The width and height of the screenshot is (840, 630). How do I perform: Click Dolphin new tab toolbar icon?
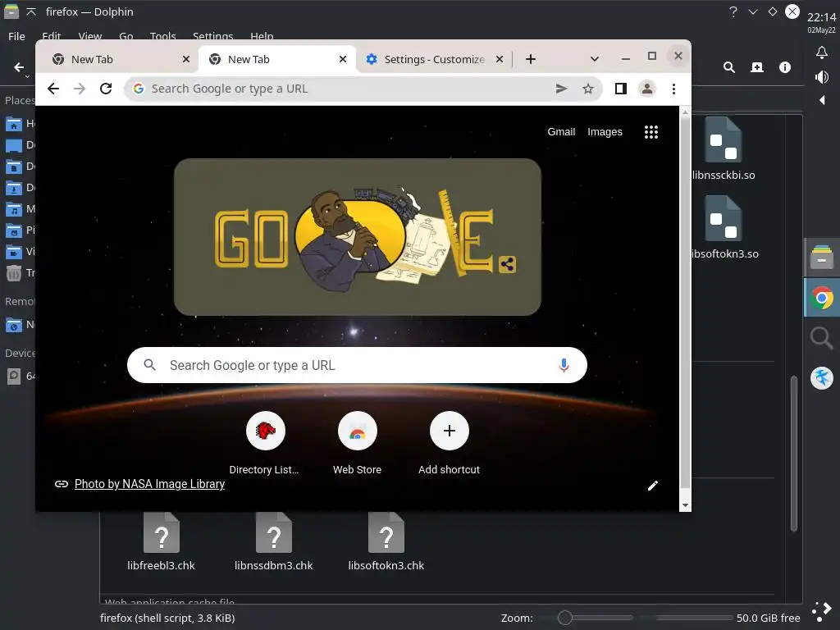(x=757, y=67)
